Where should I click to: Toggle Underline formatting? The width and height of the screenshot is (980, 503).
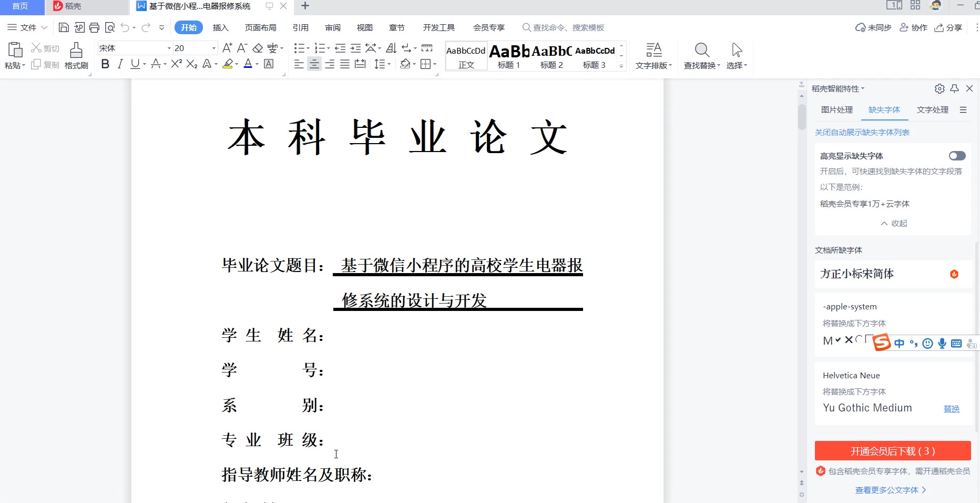[x=135, y=64]
